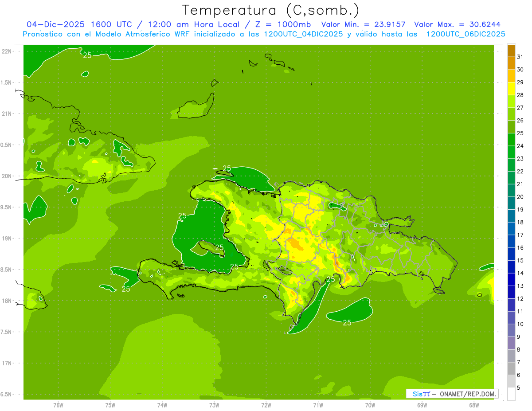Click the "75W" longitude label
The image size is (532, 411).
(110, 405)
